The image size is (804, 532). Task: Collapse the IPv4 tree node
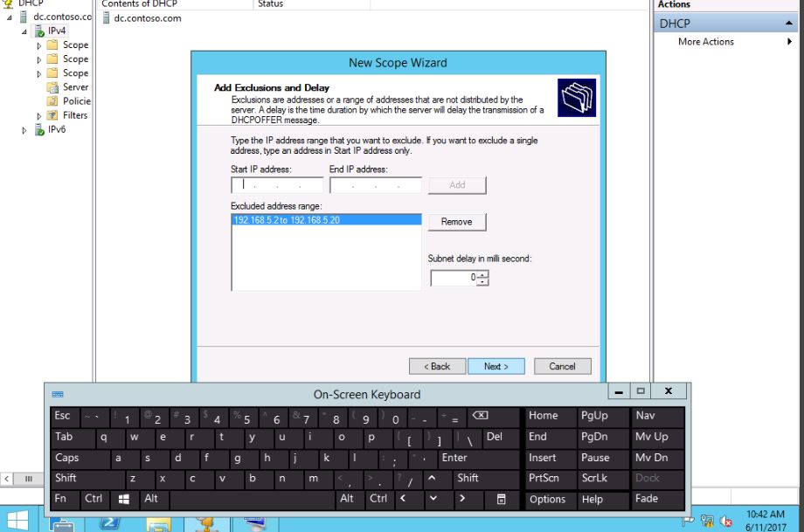click(x=24, y=31)
